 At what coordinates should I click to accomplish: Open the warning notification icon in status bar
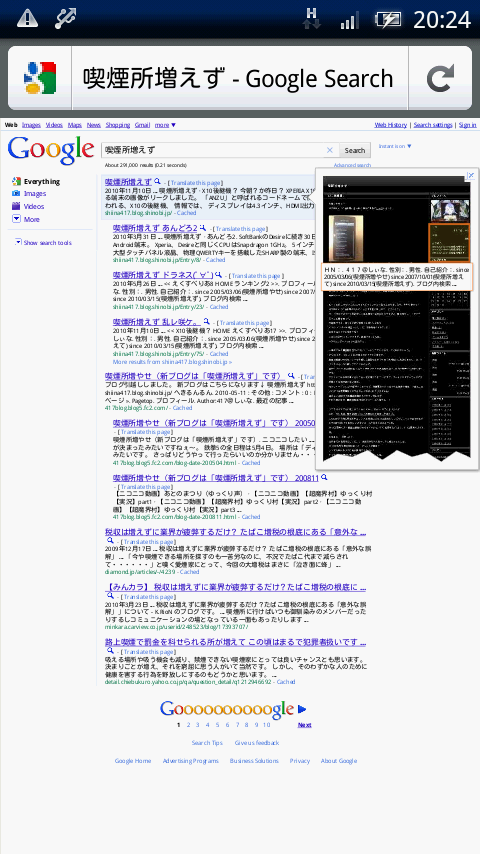[27, 19]
